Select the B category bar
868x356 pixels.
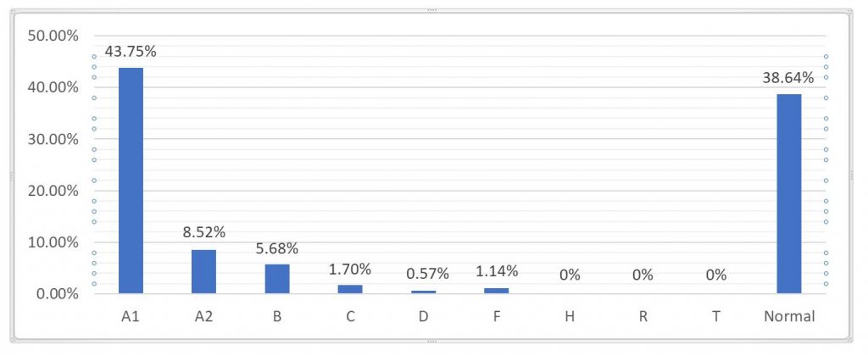coord(277,279)
